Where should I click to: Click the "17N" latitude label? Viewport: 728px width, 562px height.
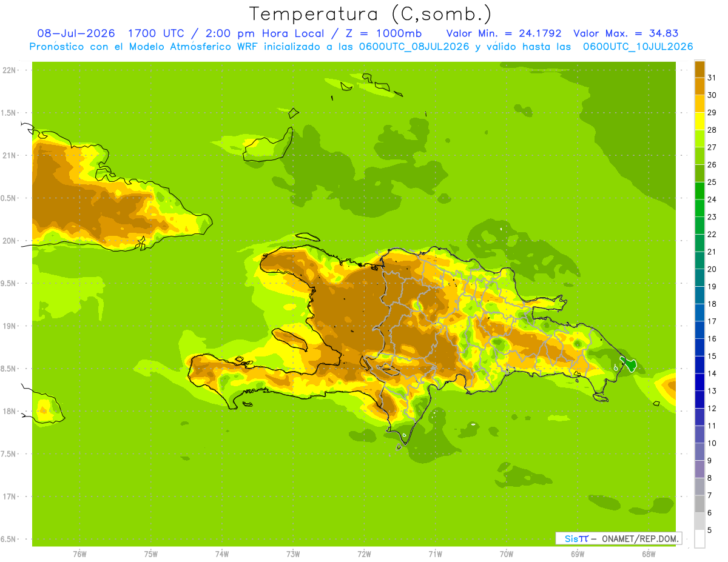pos(9,497)
